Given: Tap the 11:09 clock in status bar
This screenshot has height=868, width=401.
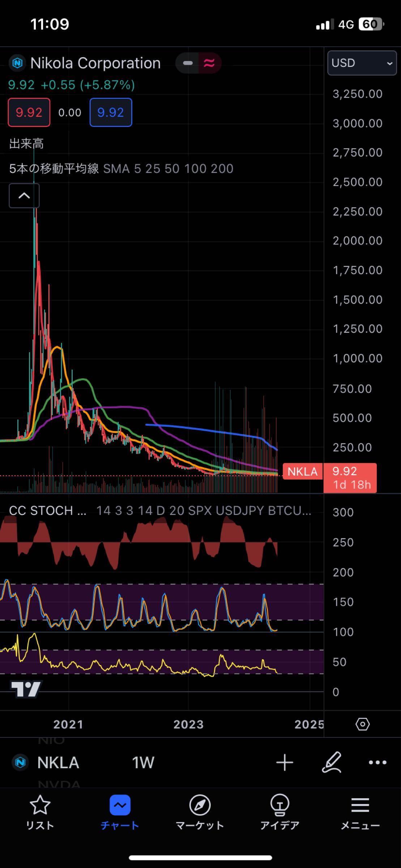Looking at the screenshot, I should (50, 24).
